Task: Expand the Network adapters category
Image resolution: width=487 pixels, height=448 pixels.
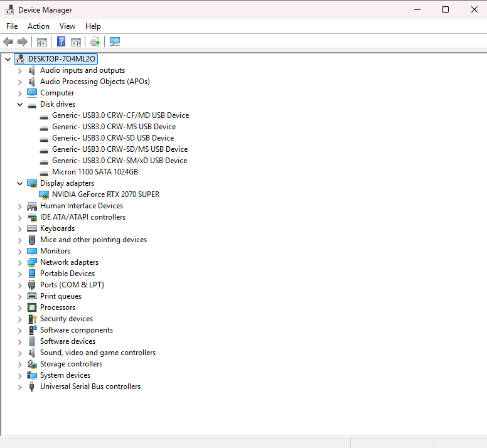Action: [19, 263]
